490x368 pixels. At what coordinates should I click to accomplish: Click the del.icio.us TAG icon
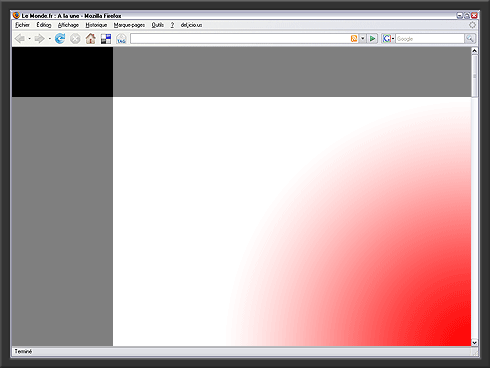coord(121,39)
